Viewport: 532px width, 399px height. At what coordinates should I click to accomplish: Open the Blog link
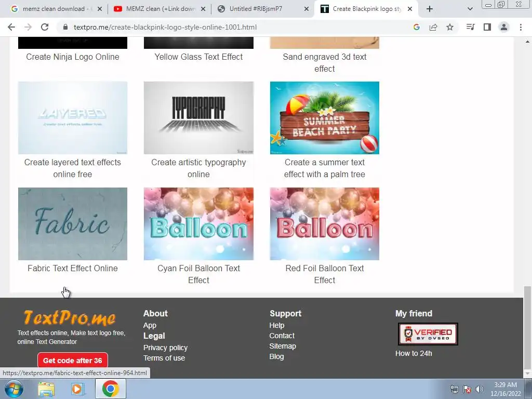[x=276, y=356]
